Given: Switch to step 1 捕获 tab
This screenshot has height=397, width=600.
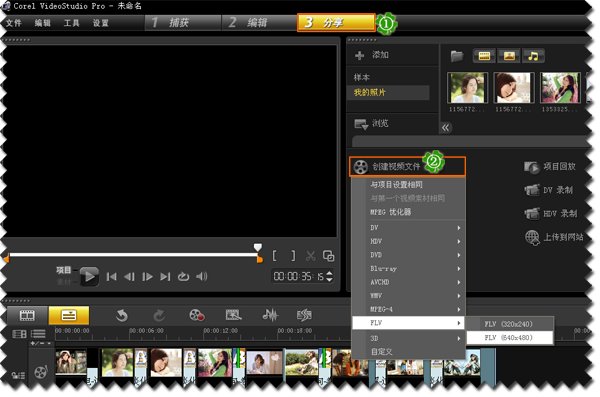Looking at the screenshot, I should pyautogui.click(x=183, y=23).
